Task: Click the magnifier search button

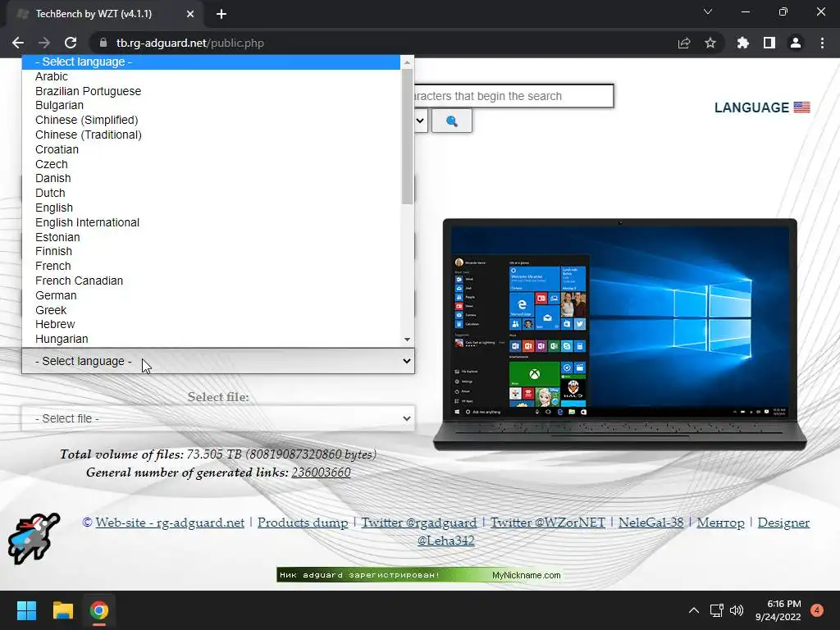Action: (452, 121)
